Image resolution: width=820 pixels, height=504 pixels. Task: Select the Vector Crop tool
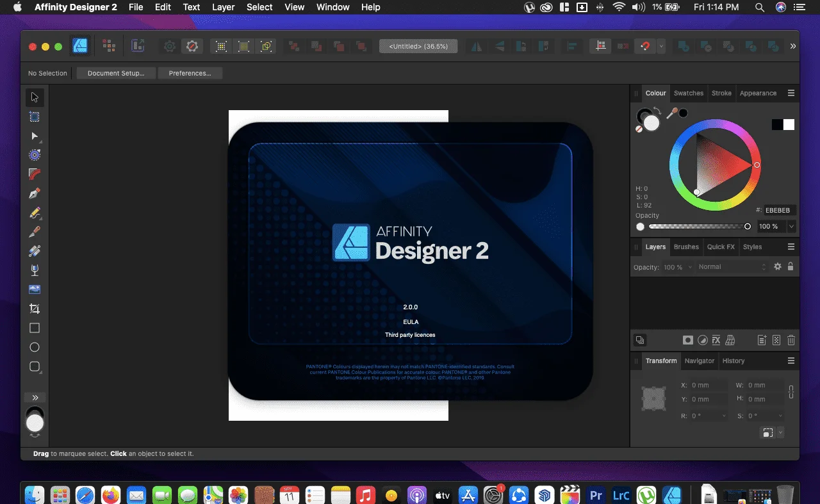[35, 309]
